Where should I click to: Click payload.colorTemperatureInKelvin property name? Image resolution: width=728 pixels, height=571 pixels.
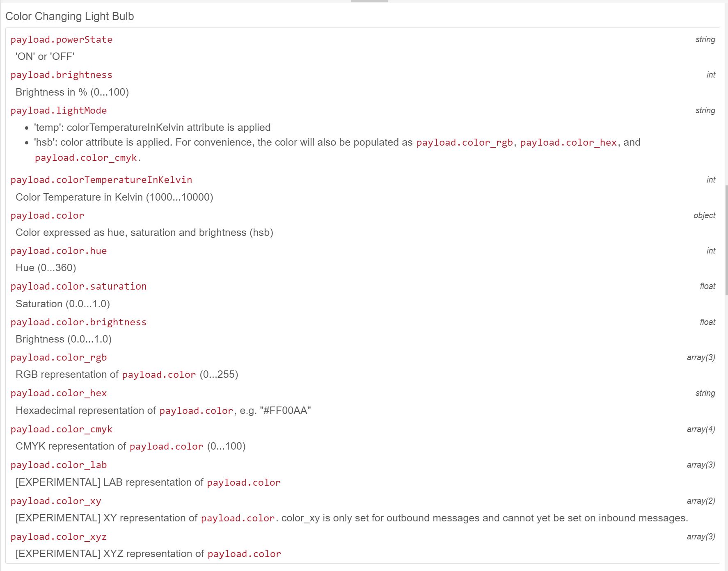(x=101, y=180)
